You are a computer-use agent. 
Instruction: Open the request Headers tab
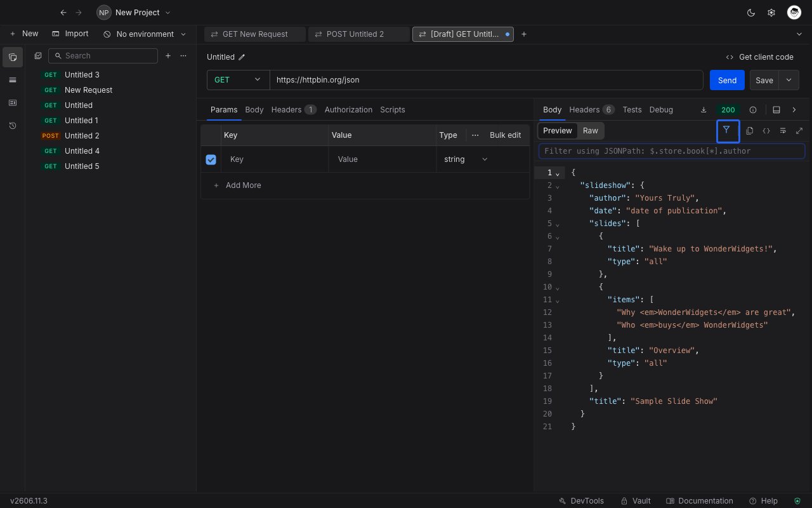[x=294, y=110]
